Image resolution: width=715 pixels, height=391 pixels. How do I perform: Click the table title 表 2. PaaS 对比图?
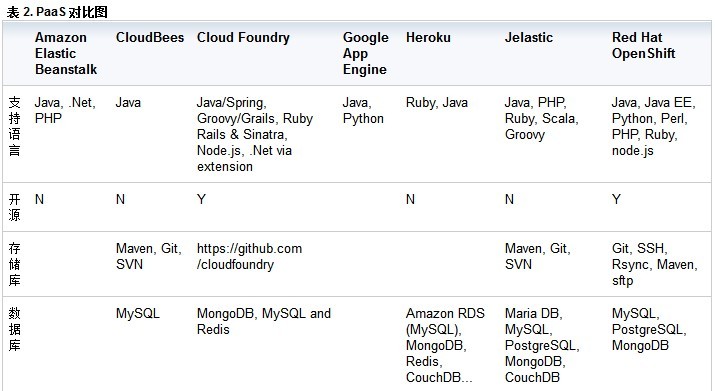[57, 12]
